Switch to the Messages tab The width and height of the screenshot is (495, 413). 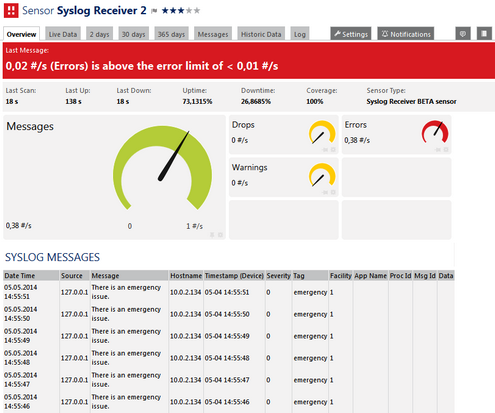(213, 34)
